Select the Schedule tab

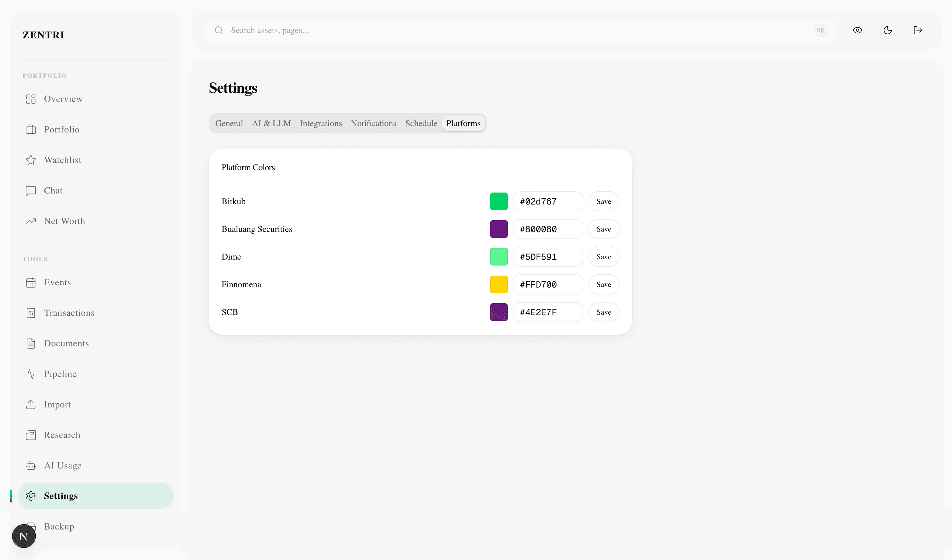pos(421,123)
